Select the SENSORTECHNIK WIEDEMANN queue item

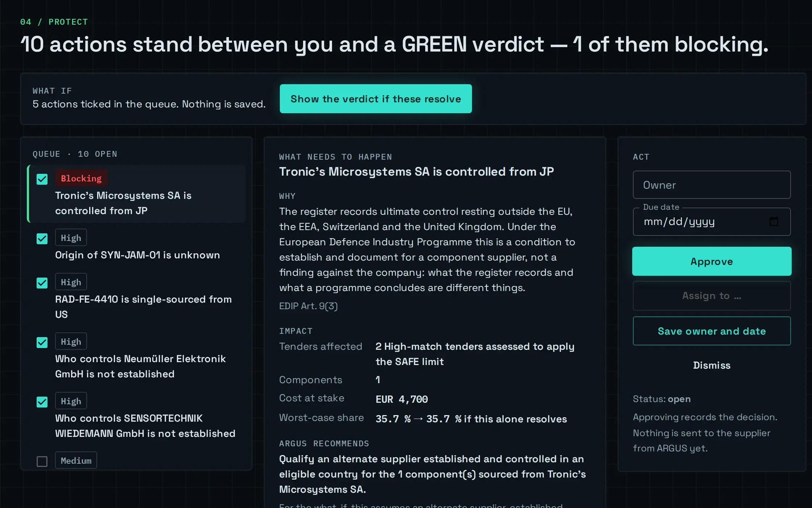pos(137,416)
